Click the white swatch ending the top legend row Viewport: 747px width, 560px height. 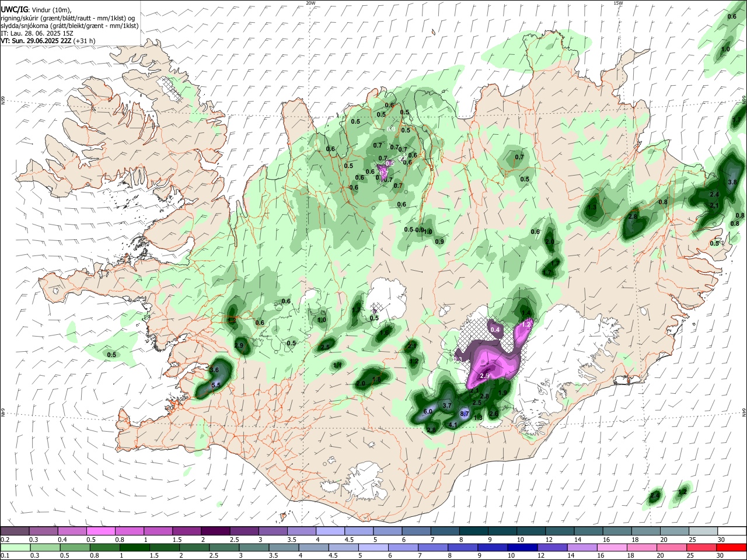click(731, 531)
